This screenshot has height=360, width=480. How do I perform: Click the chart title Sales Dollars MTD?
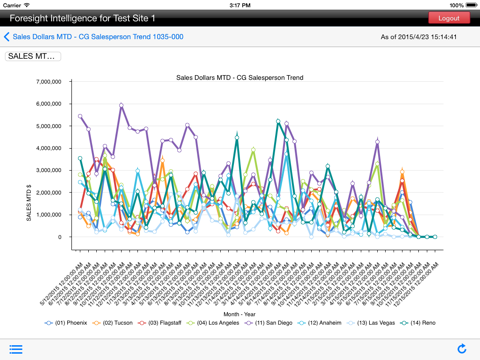[240, 78]
